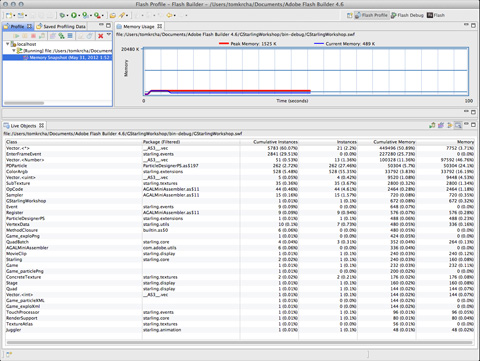Open the Run icon dropdown arrow
Screen dimensions: 480x361
(79, 16)
